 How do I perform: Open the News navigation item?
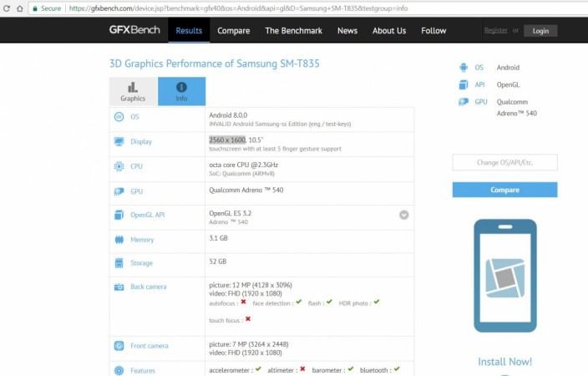347,31
